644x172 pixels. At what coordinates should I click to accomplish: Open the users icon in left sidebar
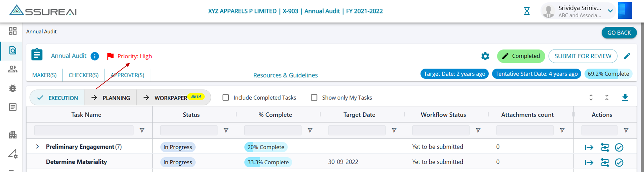(x=13, y=69)
